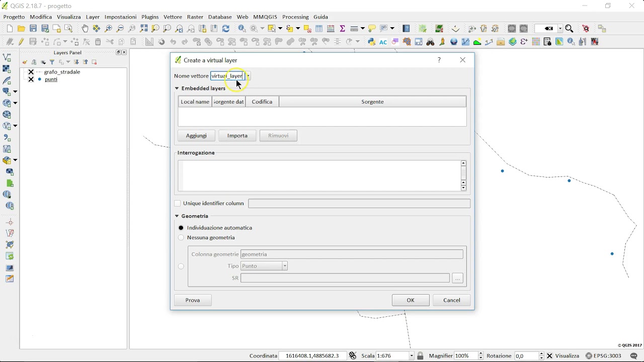Click the Prova button
Image resolution: width=644 pixels, height=362 pixels.
[193, 300]
